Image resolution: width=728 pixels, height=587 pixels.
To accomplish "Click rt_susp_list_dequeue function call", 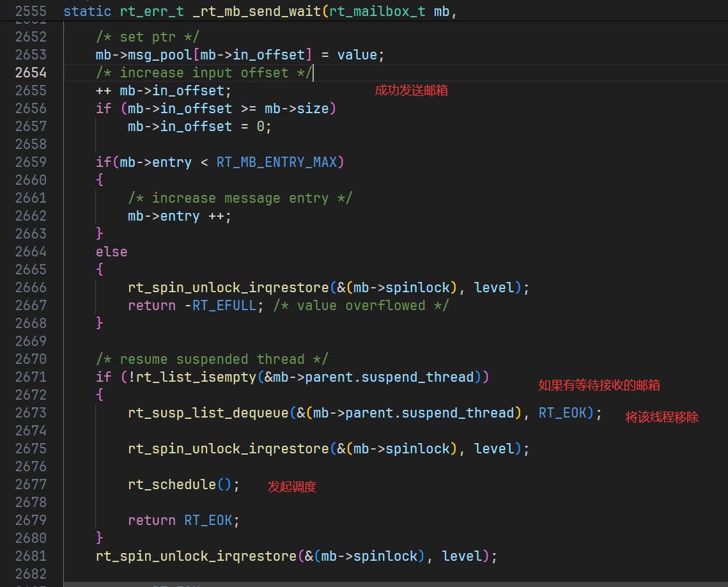I will tap(208, 413).
